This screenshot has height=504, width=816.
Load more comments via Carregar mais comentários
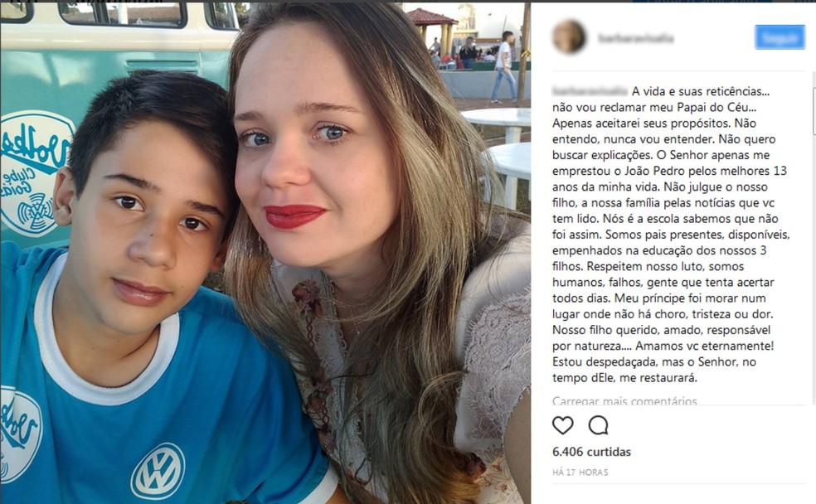624,401
